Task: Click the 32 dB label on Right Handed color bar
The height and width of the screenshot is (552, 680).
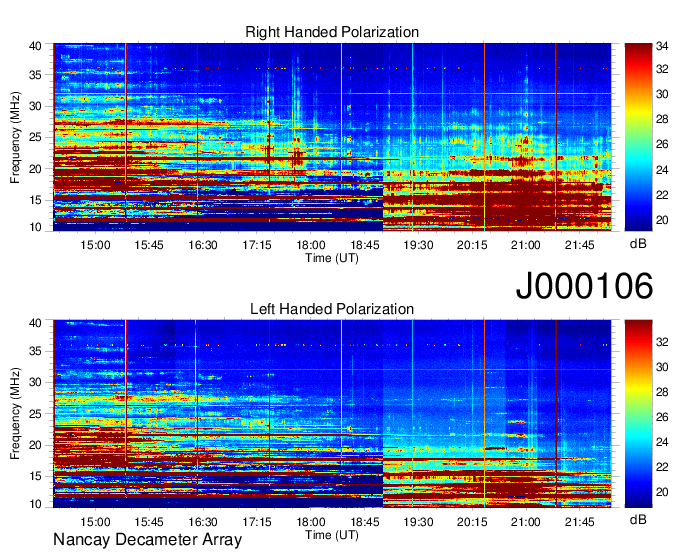Action: 662,69
